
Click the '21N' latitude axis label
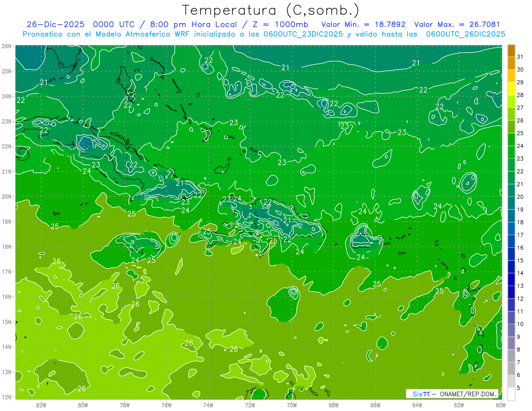point(7,171)
